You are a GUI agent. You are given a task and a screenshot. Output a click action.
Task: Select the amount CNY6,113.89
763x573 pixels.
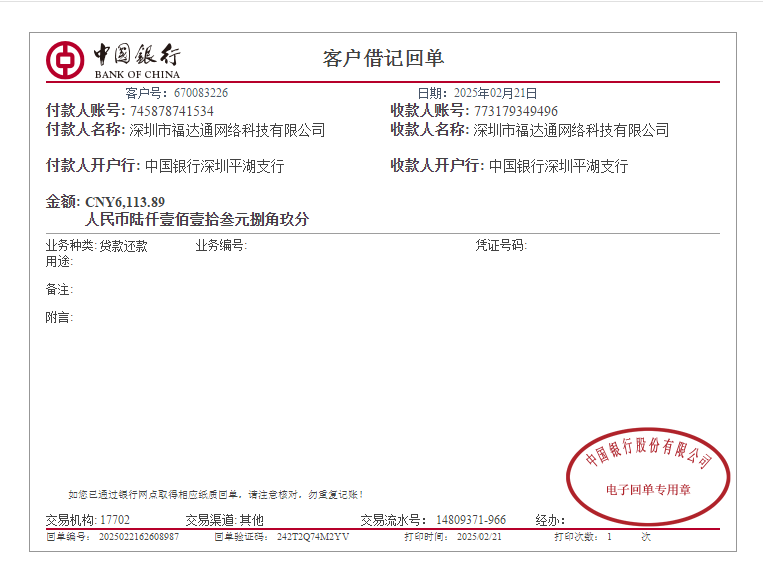(x=125, y=202)
